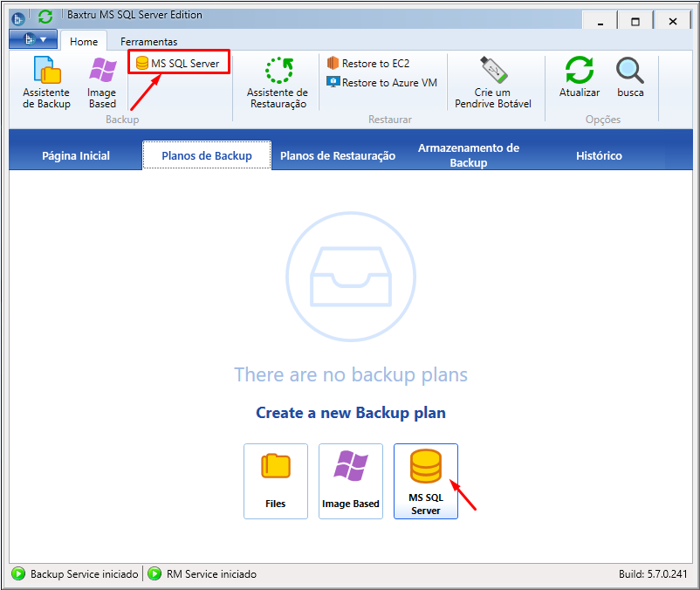
Task: Switch to the Home ribbon tab
Action: coord(84,42)
